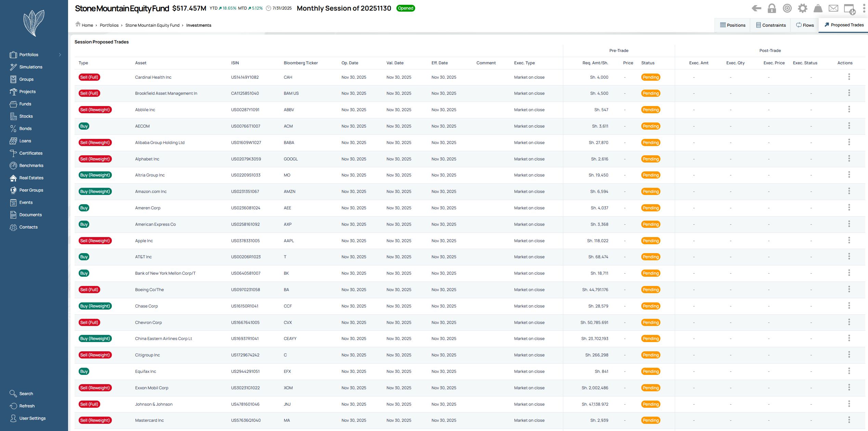The image size is (868, 431).
Task: Click the Portfolios breadcrumb link
Action: pyautogui.click(x=109, y=25)
